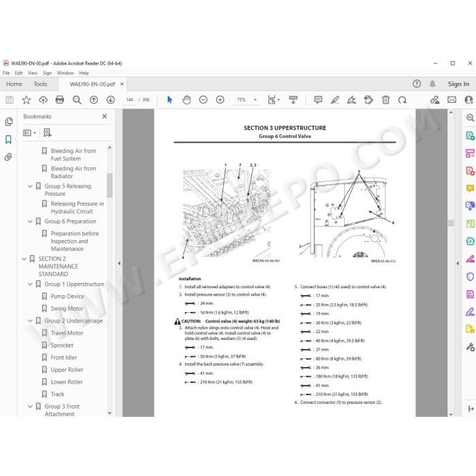Collapse Group 1 Upperstructure bookmark
Screen dimensions: 476x476
point(30,284)
